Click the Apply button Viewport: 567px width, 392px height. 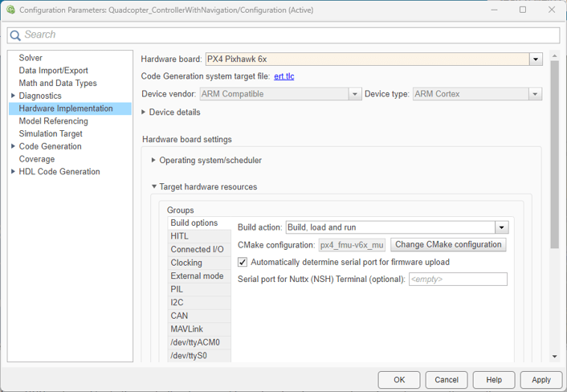[541, 380]
